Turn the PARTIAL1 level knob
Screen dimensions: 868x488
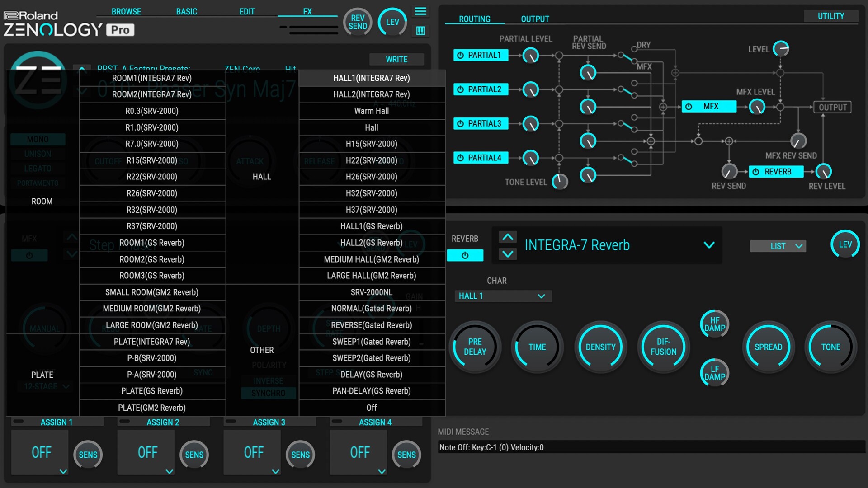click(531, 56)
